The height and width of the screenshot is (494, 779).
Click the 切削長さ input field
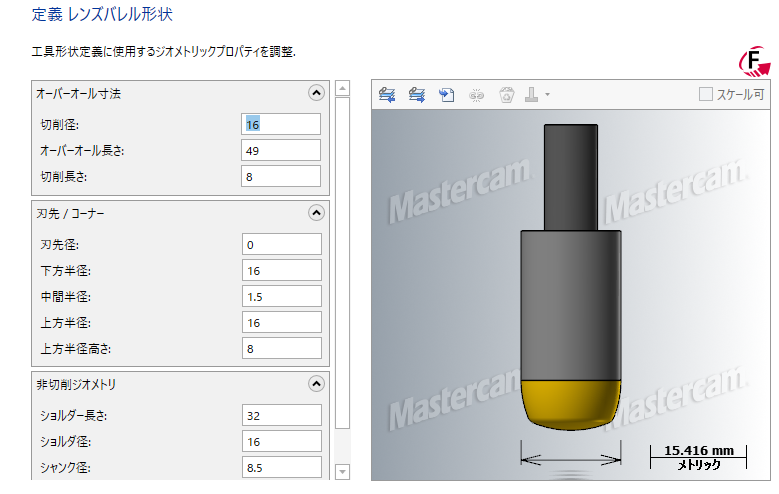(x=281, y=176)
